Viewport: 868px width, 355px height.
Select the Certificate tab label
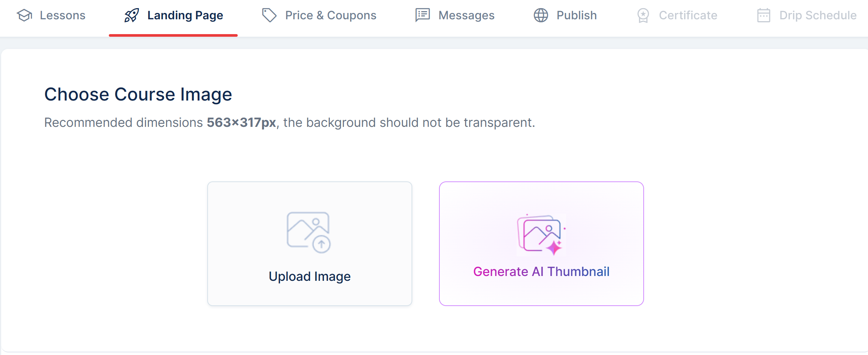tap(688, 15)
